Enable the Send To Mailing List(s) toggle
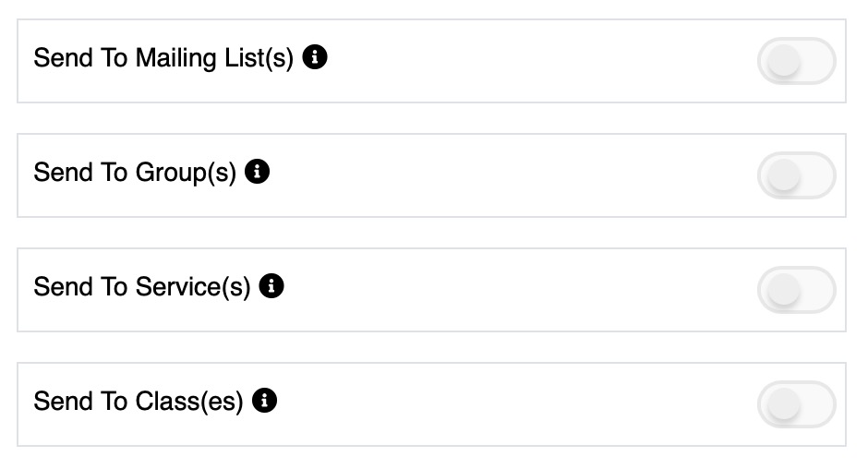The width and height of the screenshot is (868, 469). [796, 62]
